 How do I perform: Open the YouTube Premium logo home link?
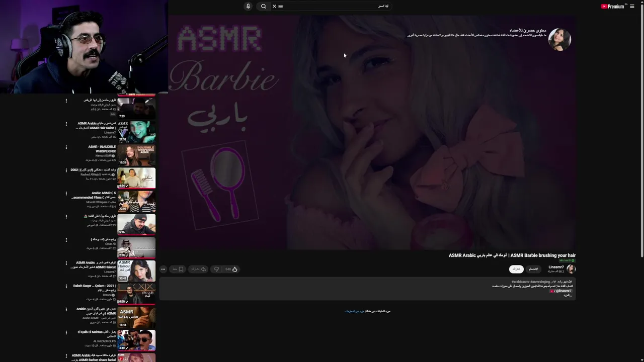coord(612,7)
